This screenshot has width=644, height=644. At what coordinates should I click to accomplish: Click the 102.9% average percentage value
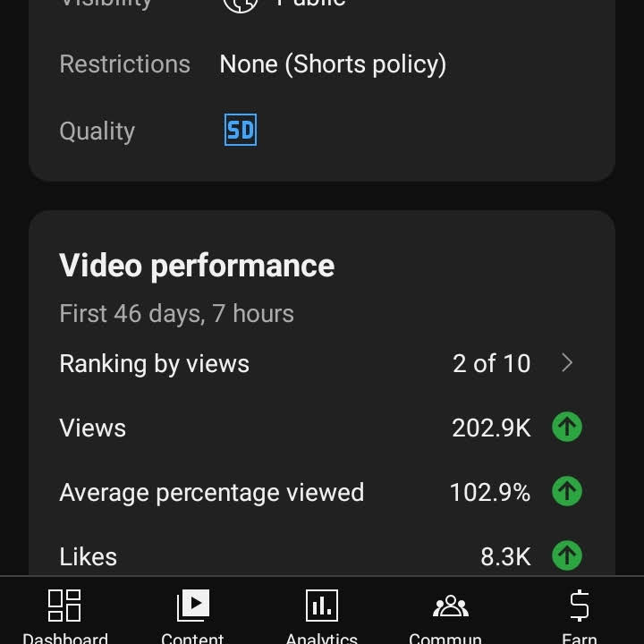(x=490, y=492)
